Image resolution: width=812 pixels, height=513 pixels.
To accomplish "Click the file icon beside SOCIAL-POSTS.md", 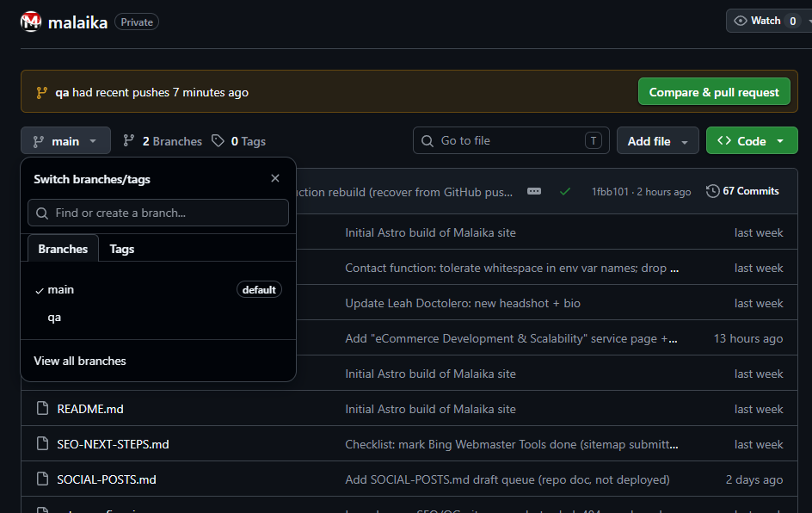I will tap(42, 479).
